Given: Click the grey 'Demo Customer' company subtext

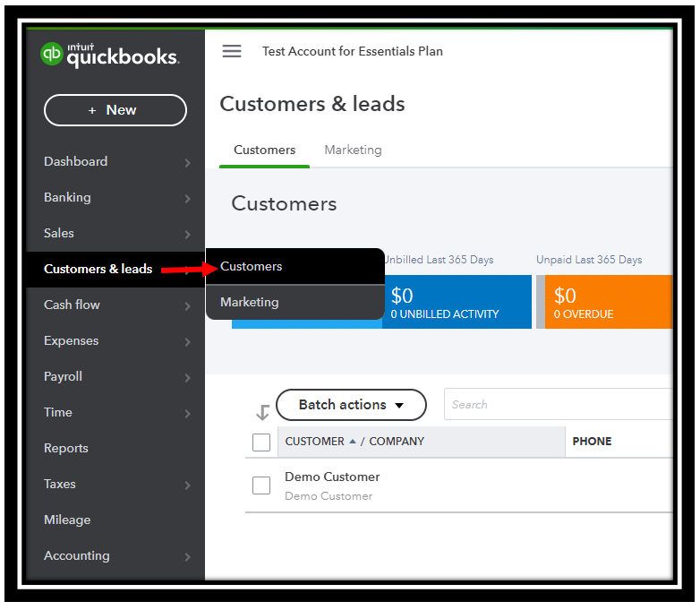Looking at the screenshot, I should click(x=329, y=496).
